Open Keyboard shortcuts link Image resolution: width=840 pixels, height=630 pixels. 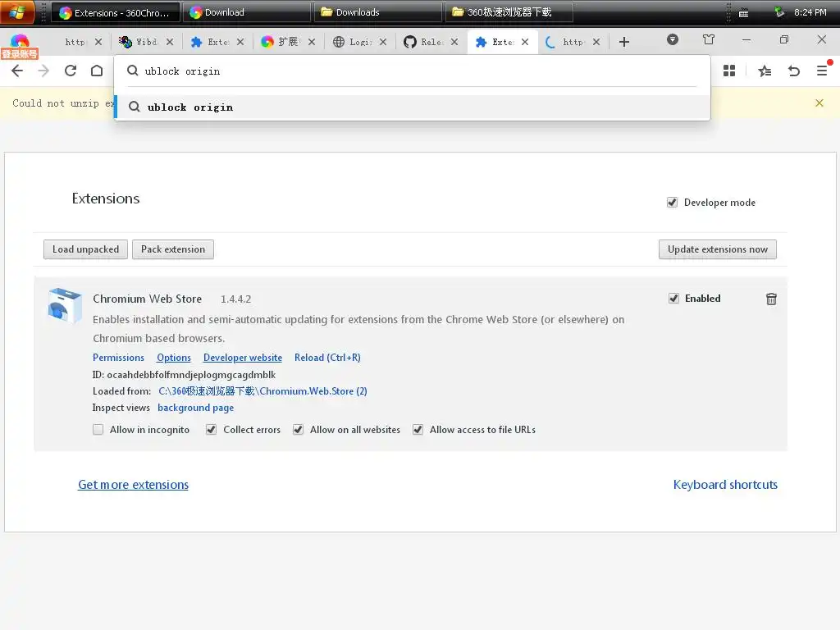pyautogui.click(x=725, y=485)
